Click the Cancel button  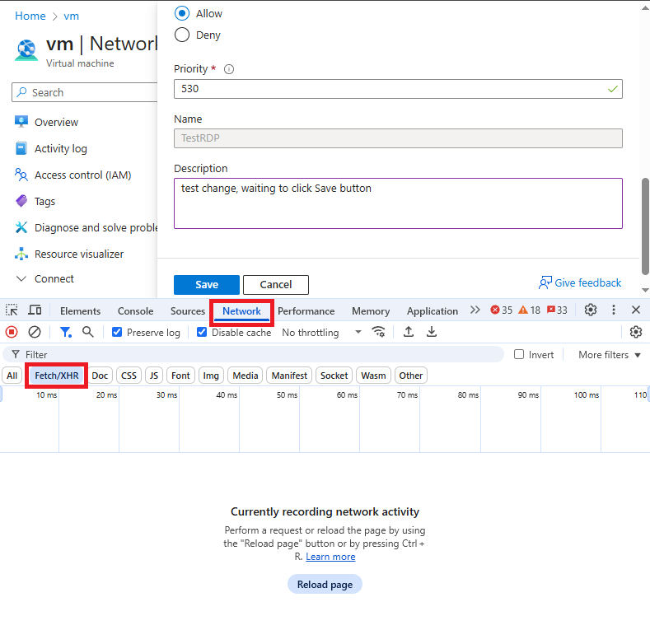point(276,285)
